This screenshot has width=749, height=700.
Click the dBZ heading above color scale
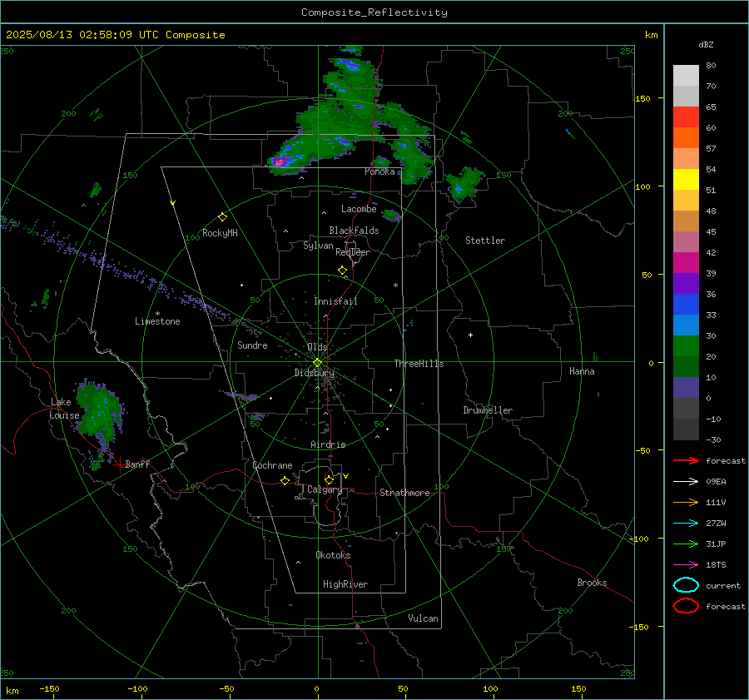(x=706, y=45)
